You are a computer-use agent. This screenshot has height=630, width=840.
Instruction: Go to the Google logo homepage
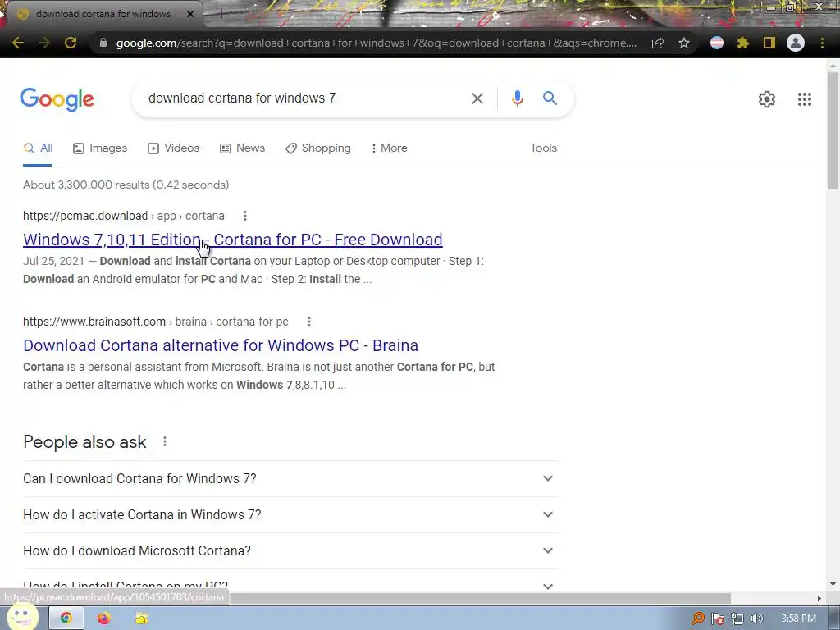(57, 99)
